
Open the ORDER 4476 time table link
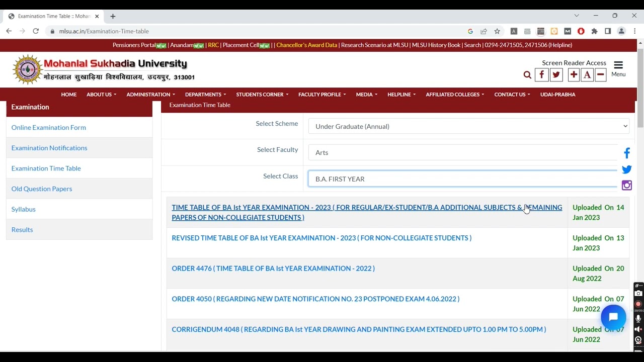click(273, 268)
